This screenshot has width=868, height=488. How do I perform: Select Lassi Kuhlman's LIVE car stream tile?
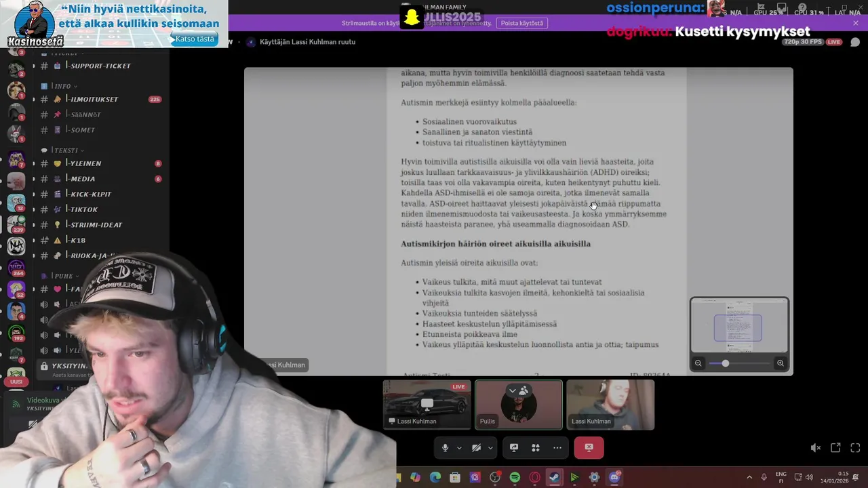[x=427, y=405]
